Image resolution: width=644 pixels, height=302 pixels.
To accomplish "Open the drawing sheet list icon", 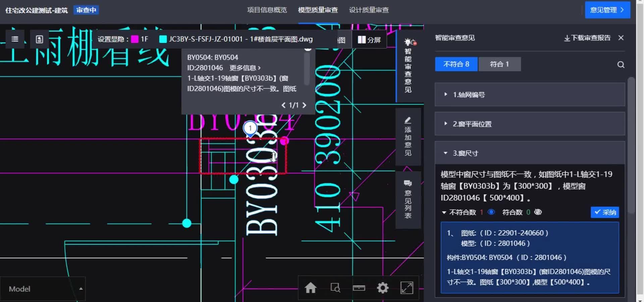I will click(39, 39).
